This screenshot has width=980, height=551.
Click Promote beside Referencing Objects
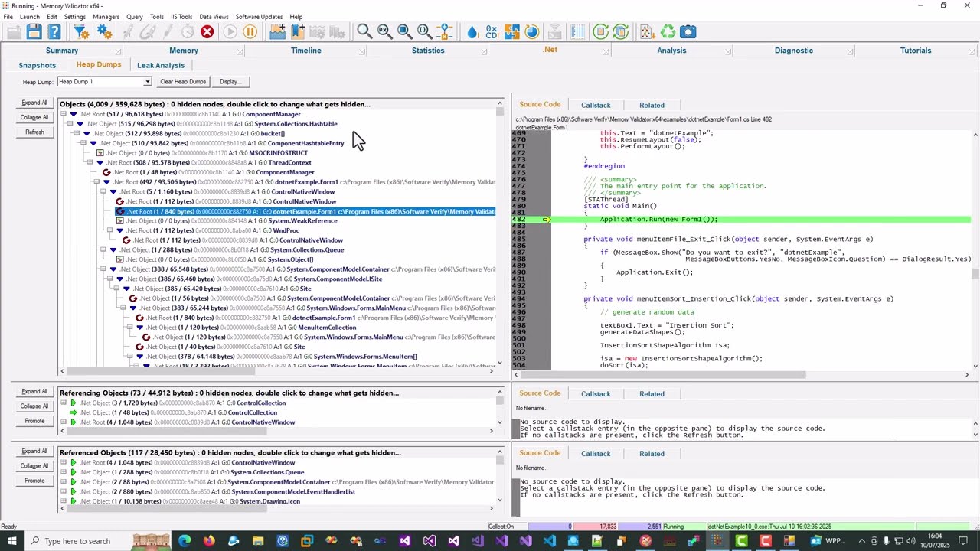point(34,421)
